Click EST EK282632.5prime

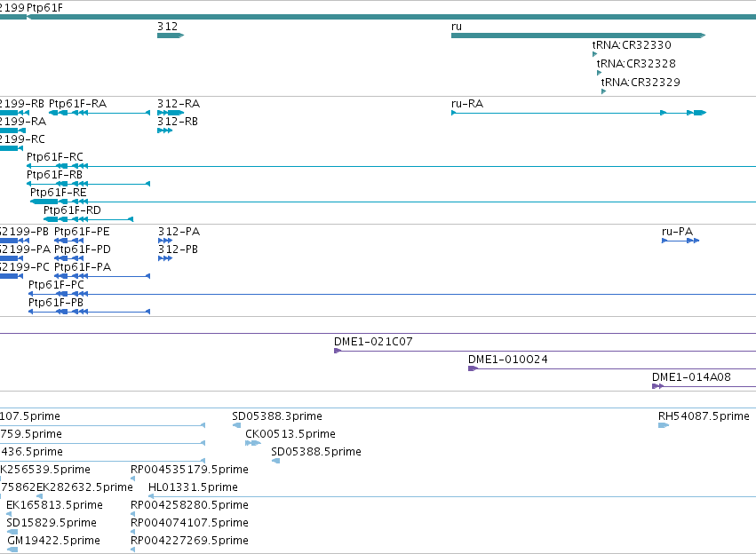point(85,487)
